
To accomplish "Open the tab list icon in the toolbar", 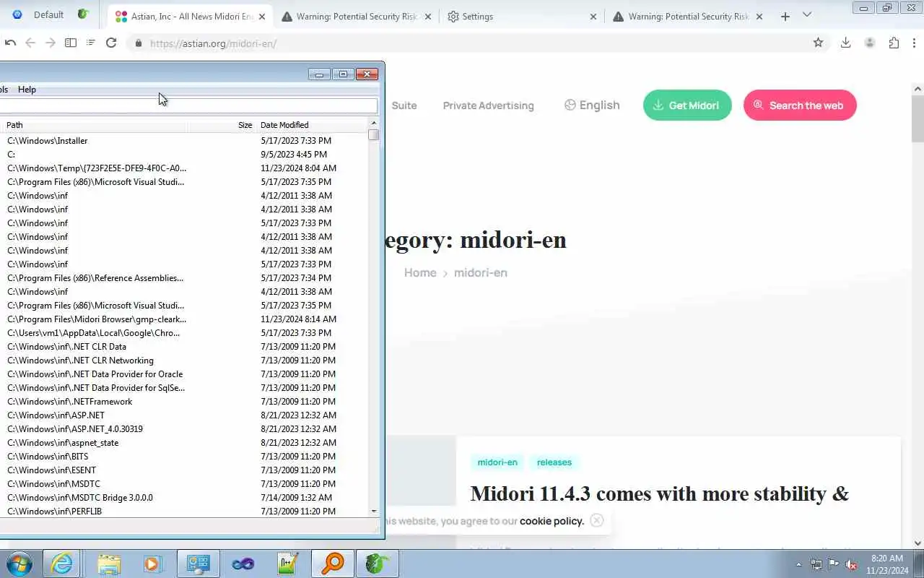I will coord(91,43).
